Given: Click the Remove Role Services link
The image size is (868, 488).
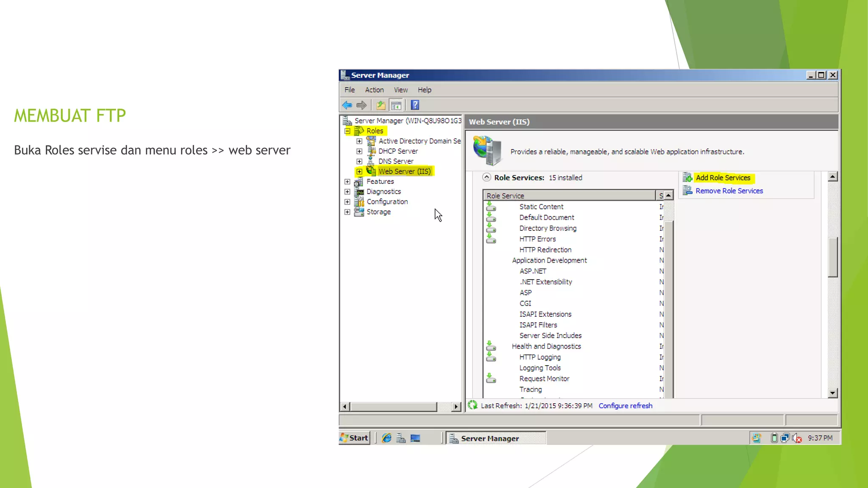Looking at the screenshot, I should point(729,191).
